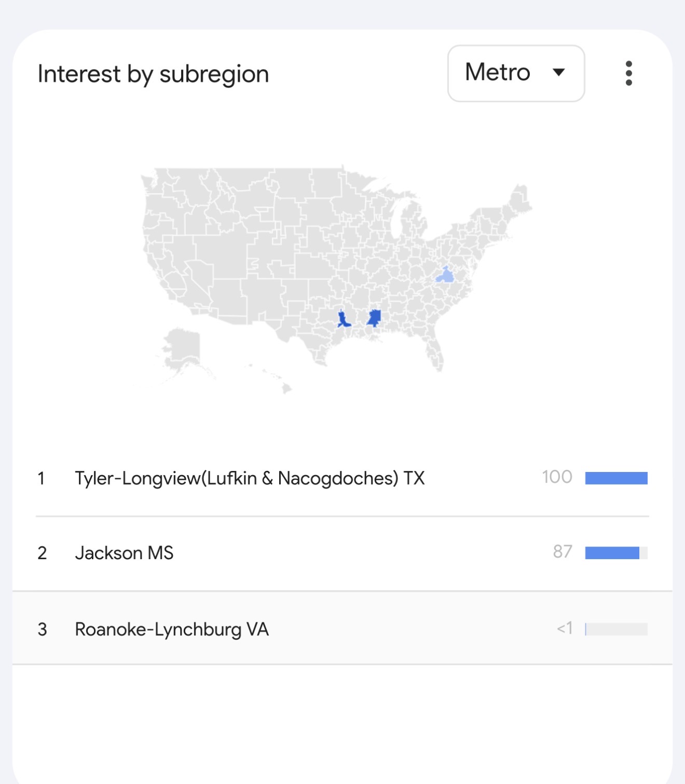Open the Jackson MS result

click(342, 553)
